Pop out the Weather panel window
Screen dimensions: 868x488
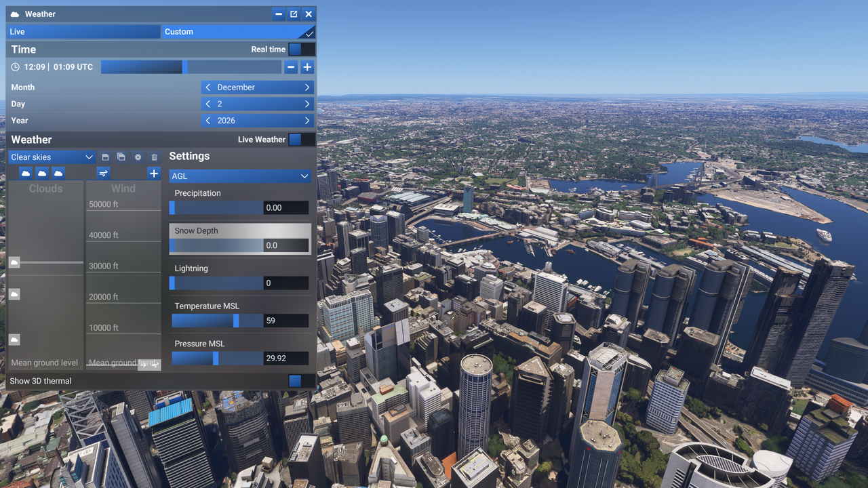tap(294, 14)
